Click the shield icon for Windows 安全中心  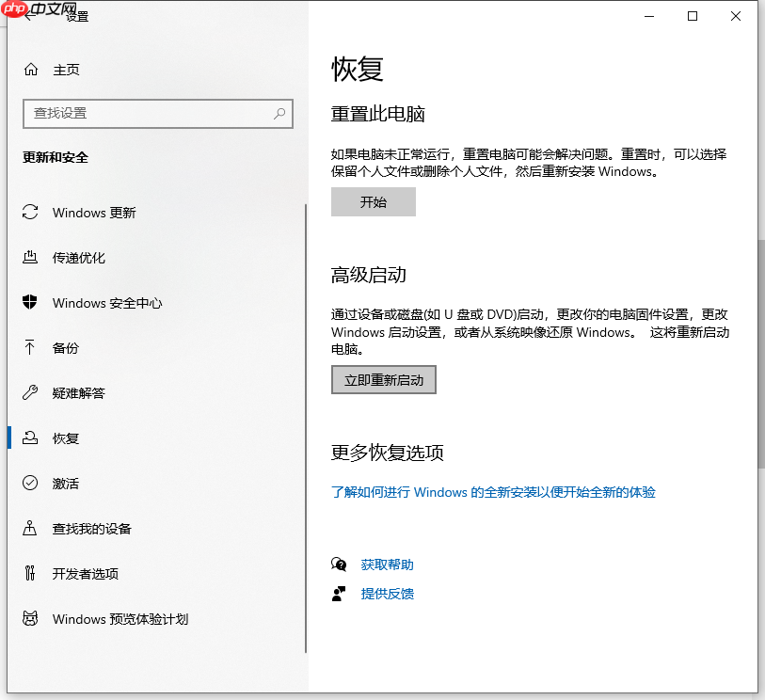(30, 302)
